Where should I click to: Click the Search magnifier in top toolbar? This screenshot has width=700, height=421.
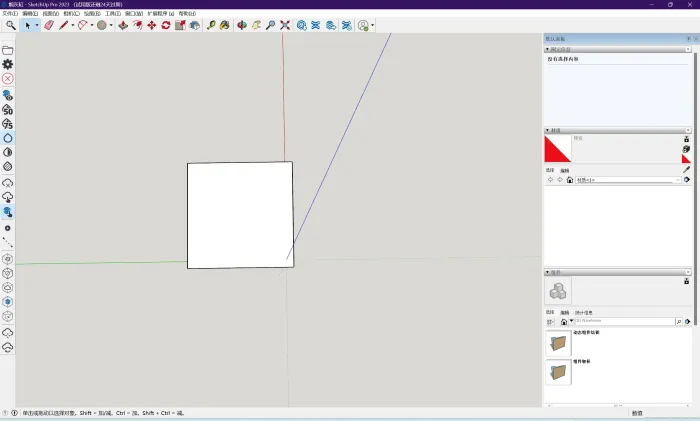pos(11,25)
